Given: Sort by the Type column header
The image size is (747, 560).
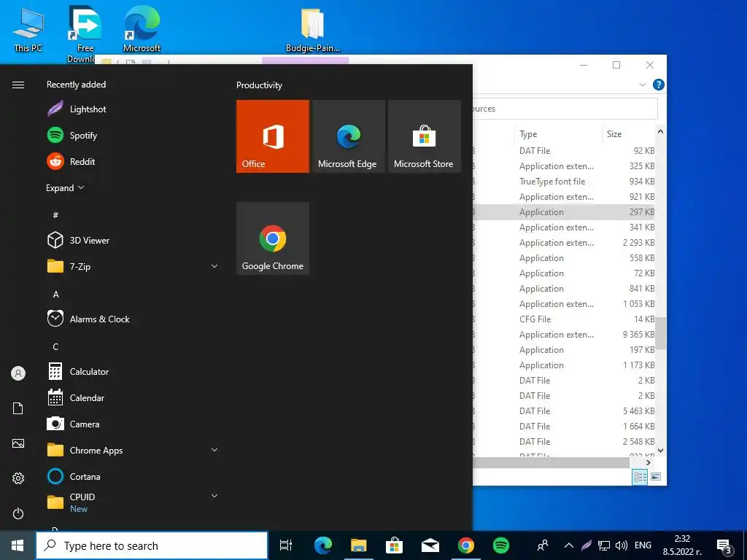Looking at the screenshot, I should (557, 134).
